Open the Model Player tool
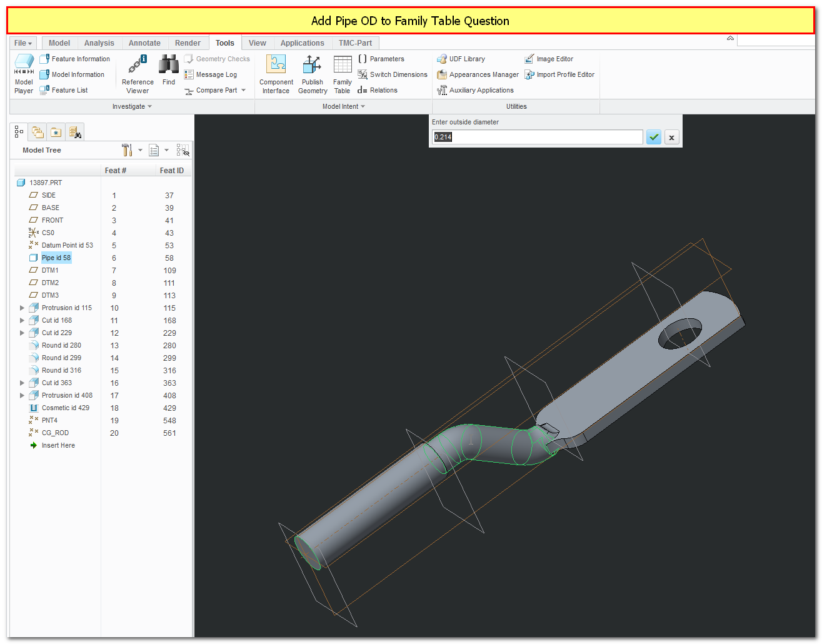 (x=24, y=74)
